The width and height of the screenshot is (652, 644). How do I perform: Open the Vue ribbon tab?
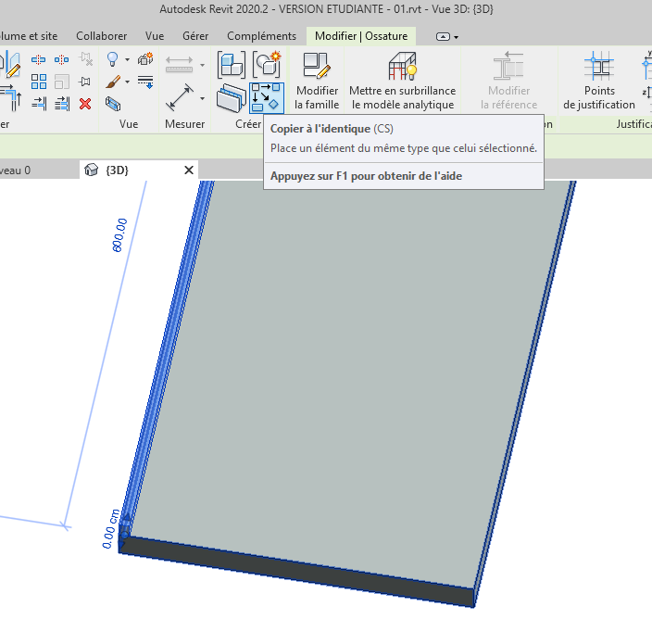pyautogui.click(x=155, y=36)
